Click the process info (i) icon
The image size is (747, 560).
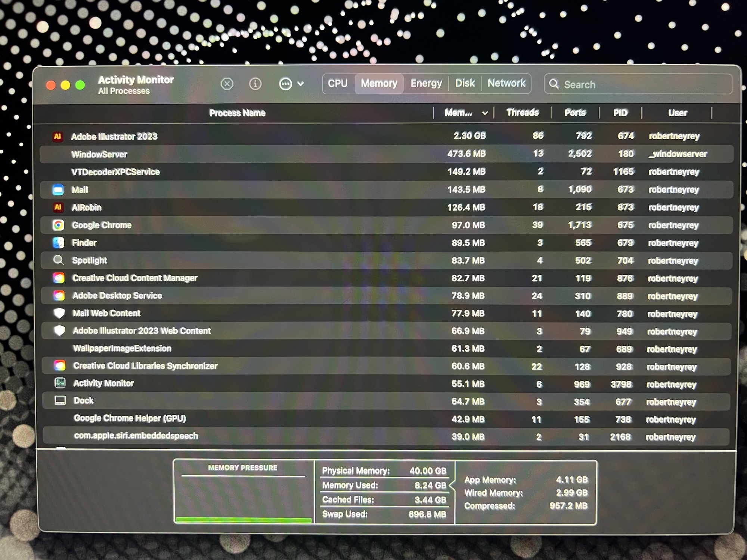tap(255, 84)
